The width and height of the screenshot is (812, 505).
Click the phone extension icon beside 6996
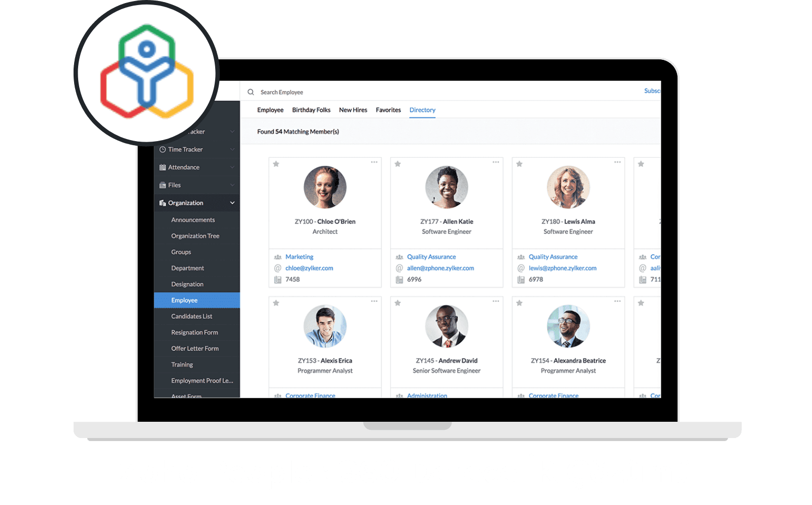click(x=399, y=280)
